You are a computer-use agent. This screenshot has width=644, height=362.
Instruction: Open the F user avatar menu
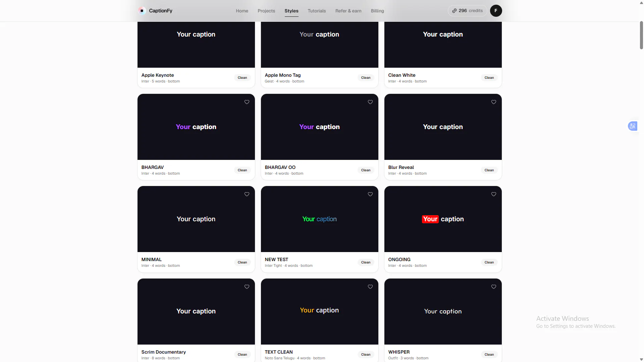pos(496,11)
